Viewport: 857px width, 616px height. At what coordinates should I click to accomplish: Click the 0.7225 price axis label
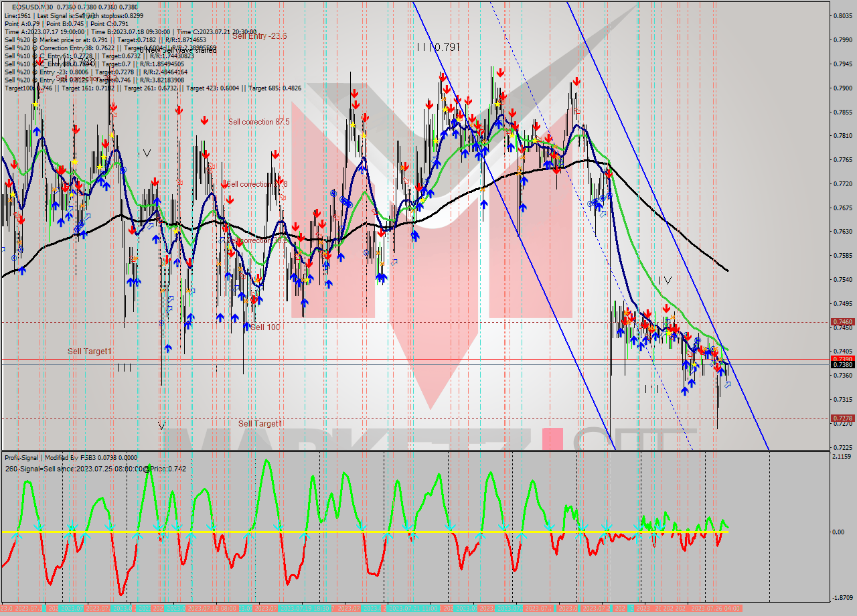(x=842, y=447)
